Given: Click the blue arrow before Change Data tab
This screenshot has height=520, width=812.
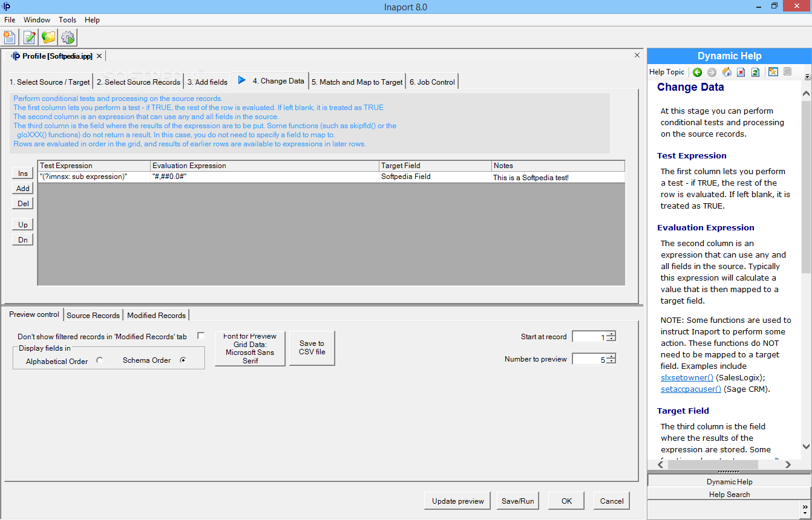Looking at the screenshot, I should coord(241,80).
